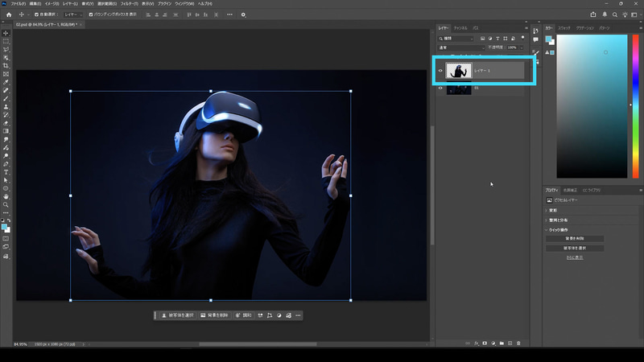The width and height of the screenshot is (644, 362).
Task: Click 被写体を選択 in the contextual taskbar
Action: [x=176, y=315]
